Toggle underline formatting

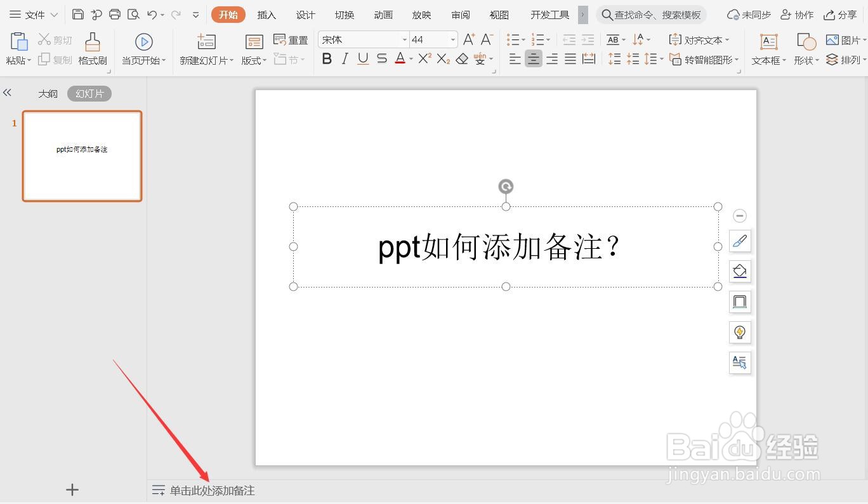click(x=363, y=59)
